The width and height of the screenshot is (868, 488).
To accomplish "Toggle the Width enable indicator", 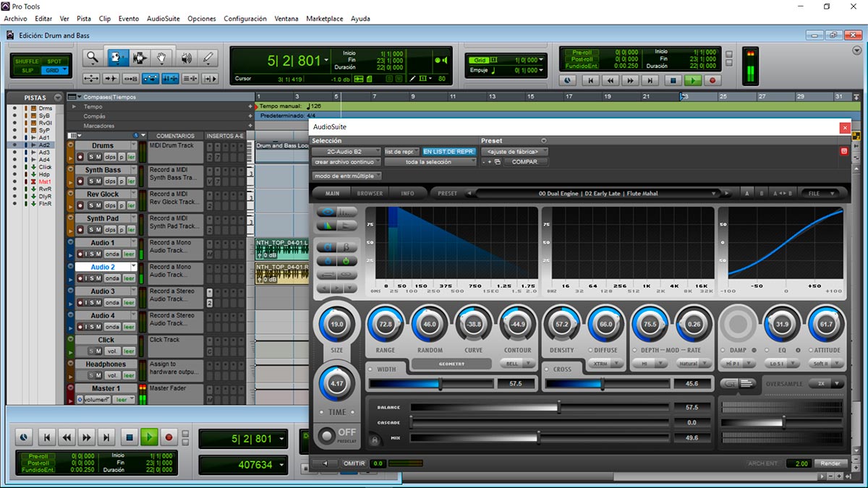I will 370,369.
